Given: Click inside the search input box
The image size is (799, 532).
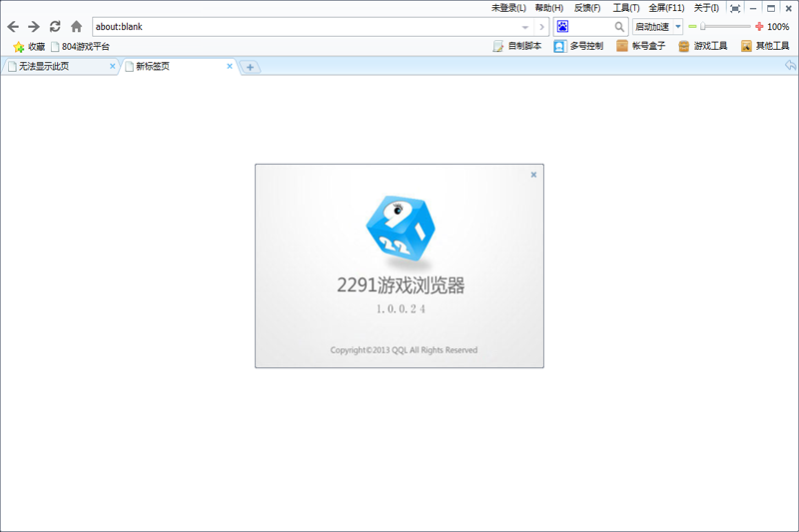Looking at the screenshot, I should point(591,27).
